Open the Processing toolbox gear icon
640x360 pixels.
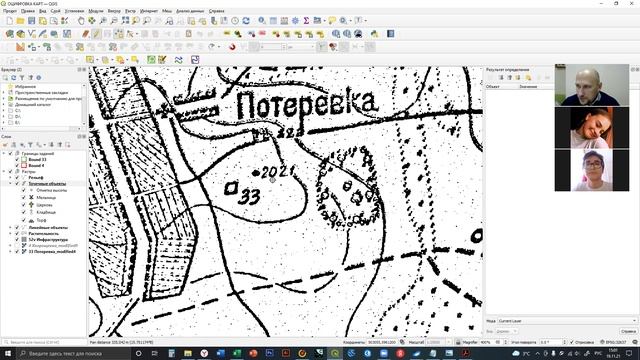pyautogui.click(x=295, y=20)
